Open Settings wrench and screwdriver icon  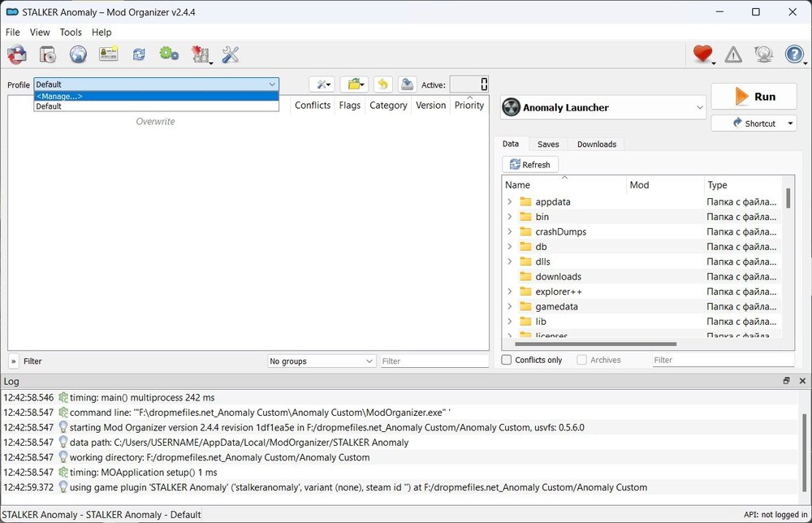click(231, 54)
